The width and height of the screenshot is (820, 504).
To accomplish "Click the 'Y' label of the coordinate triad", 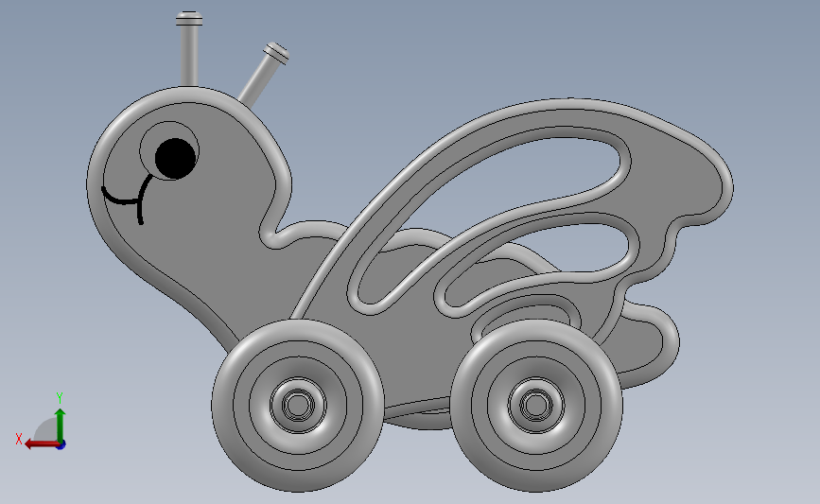I will click(x=60, y=398).
